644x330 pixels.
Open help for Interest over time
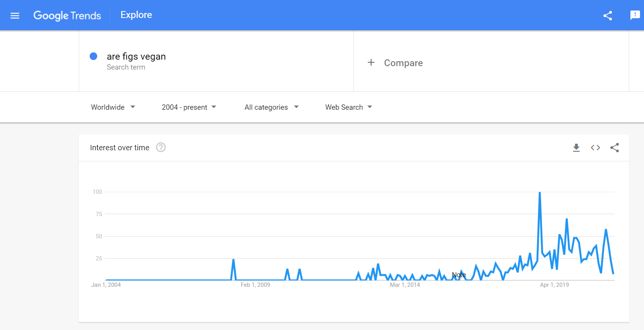(161, 147)
